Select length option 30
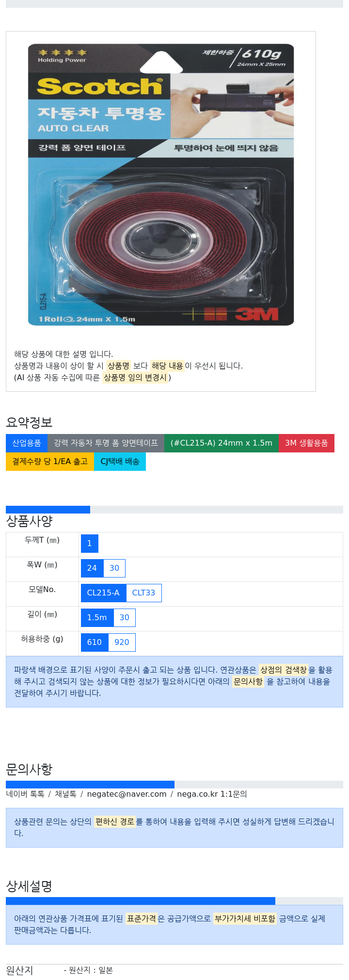349x980 pixels. pyautogui.click(x=125, y=618)
